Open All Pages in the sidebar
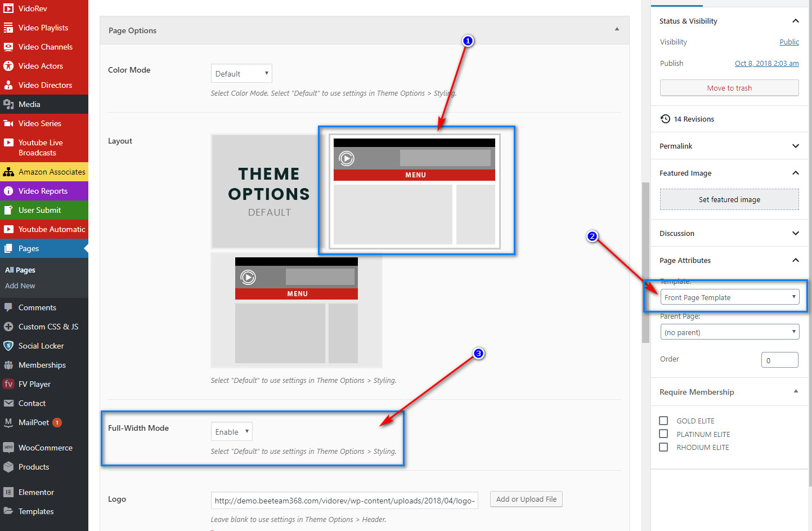 click(20, 270)
